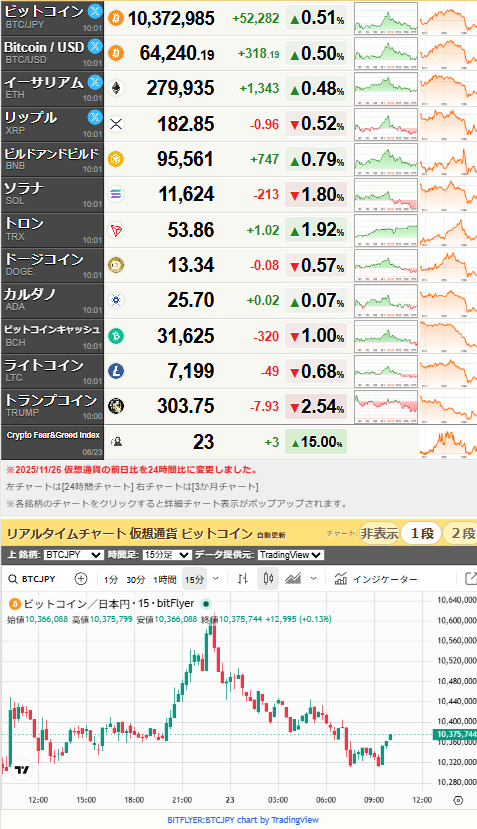Click the Solana logo icon
Viewport: 477px width, 829px height.
coord(116,194)
